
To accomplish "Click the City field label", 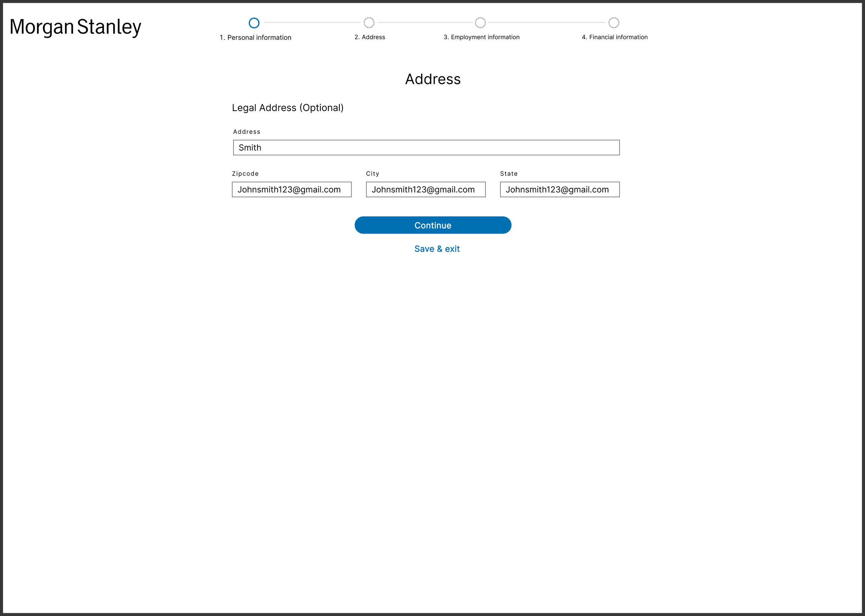I will (372, 174).
